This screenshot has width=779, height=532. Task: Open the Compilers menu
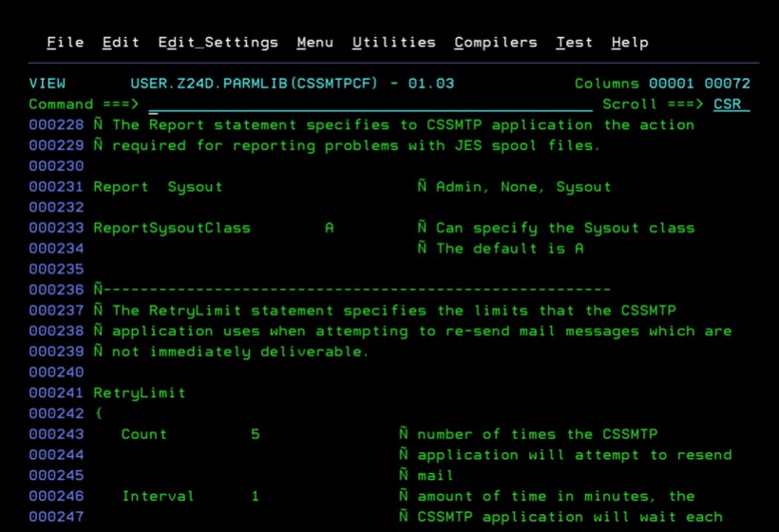click(x=496, y=43)
